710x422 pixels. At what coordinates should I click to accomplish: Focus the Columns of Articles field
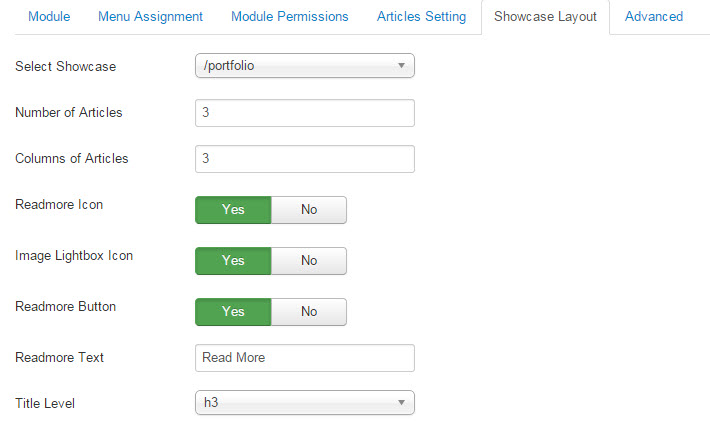pos(304,159)
